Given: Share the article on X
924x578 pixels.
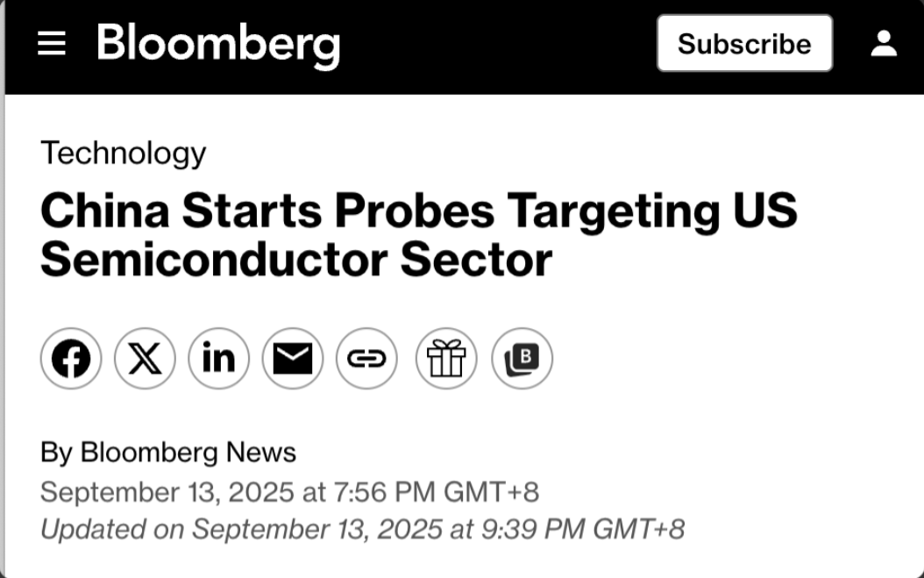Looking at the screenshot, I should click(145, 359).
